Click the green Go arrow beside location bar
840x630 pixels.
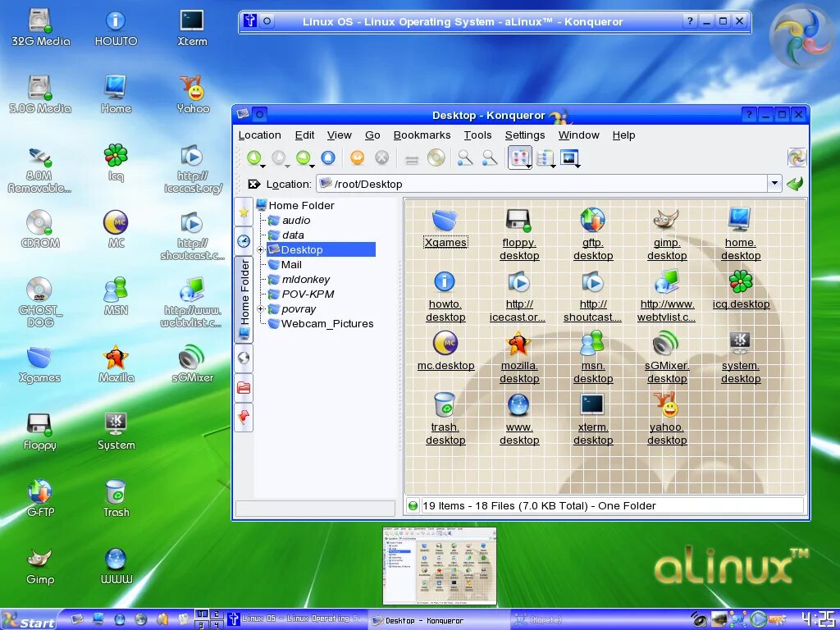[795, 184]
